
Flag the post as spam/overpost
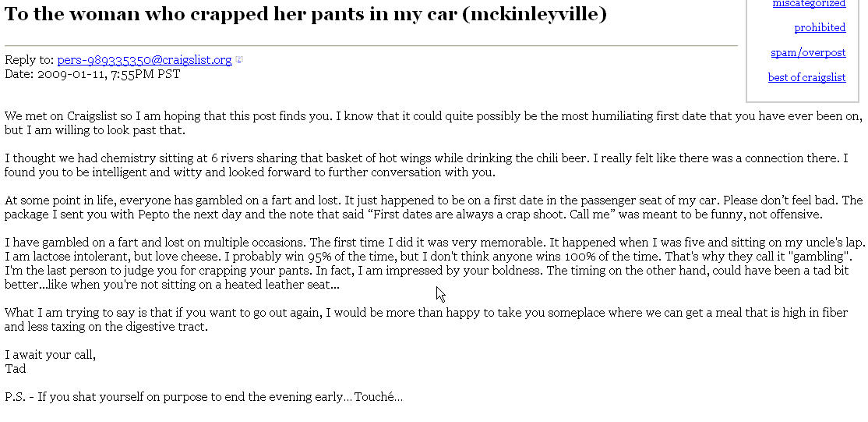pyautogui.click(x=808, y=52)
